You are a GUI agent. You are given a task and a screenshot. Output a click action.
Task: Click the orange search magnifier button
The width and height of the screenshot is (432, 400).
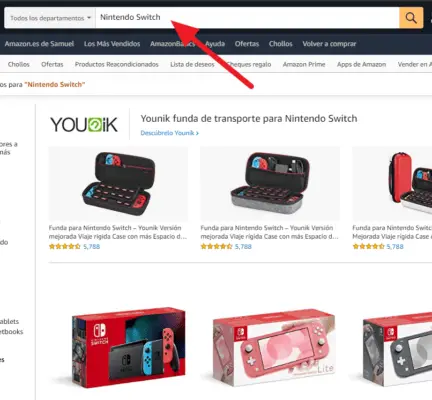pos(411,18)
